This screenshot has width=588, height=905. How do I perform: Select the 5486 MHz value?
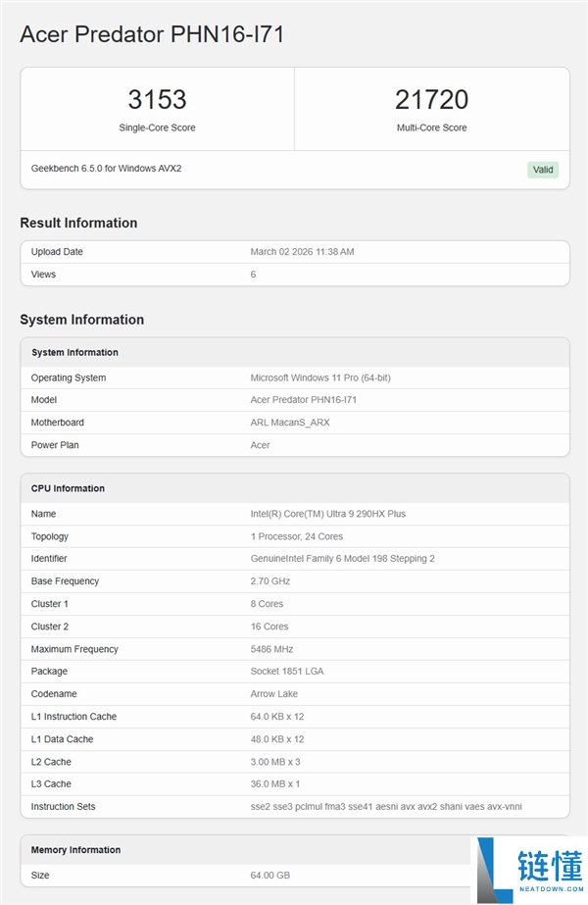click(271, 649)
